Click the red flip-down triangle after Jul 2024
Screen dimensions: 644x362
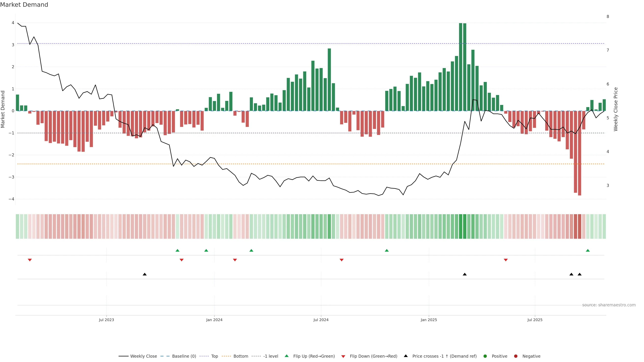click(x=342, y=260)
